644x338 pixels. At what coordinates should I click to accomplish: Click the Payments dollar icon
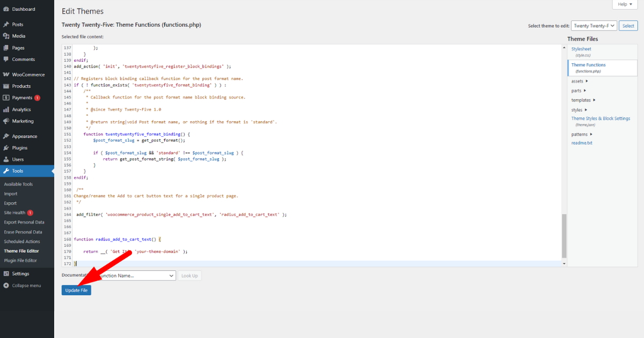point(6,98)
